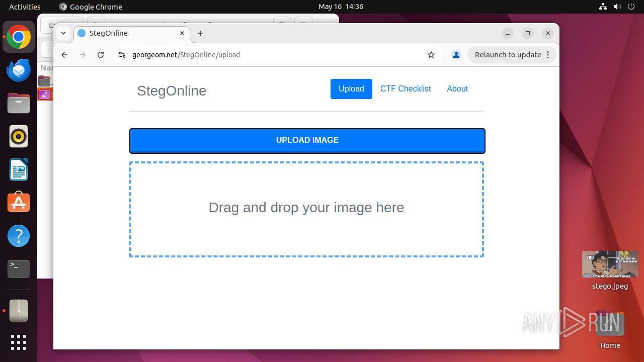Maximize the Chrome window
The width and height of the screenshot is (644, 362).
click(528, 33)
